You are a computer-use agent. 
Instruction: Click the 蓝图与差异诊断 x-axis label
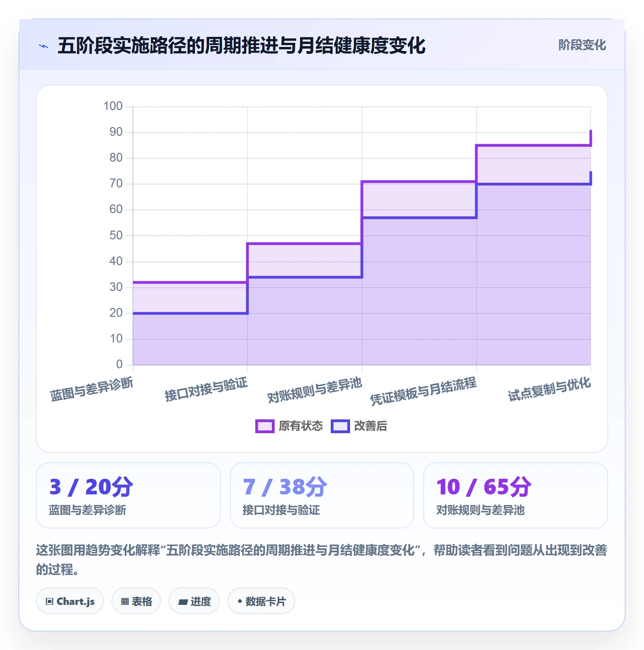point(92,389)
